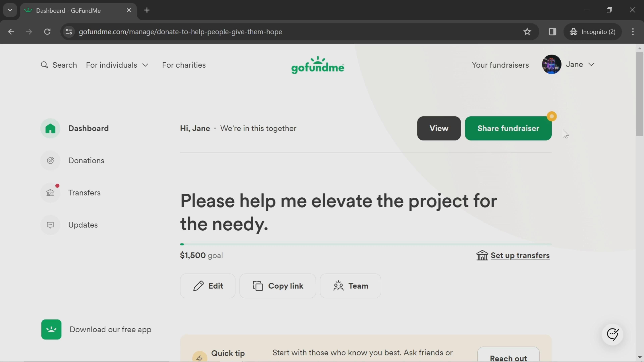
Task: Go to For charities menu item
Action: coord(184,65)
